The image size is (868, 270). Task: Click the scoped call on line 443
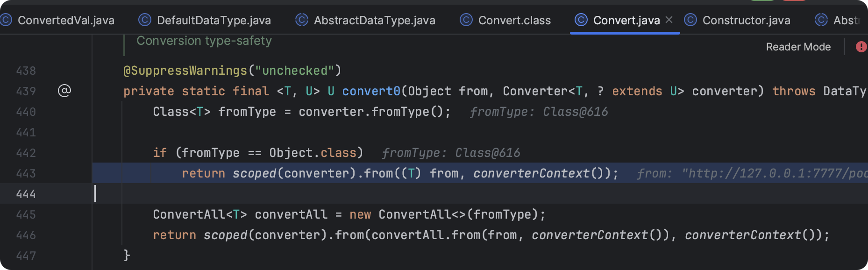point(255,173)
